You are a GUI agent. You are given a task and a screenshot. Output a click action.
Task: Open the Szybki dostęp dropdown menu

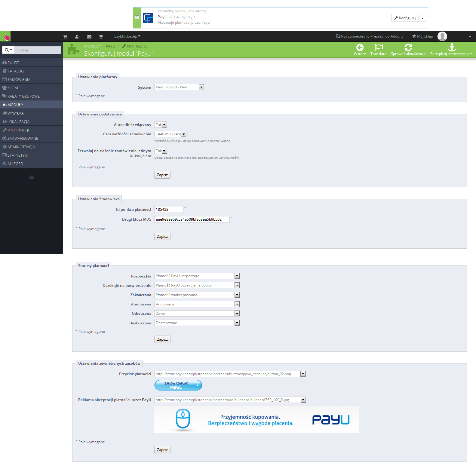click(x=127, y=36)
